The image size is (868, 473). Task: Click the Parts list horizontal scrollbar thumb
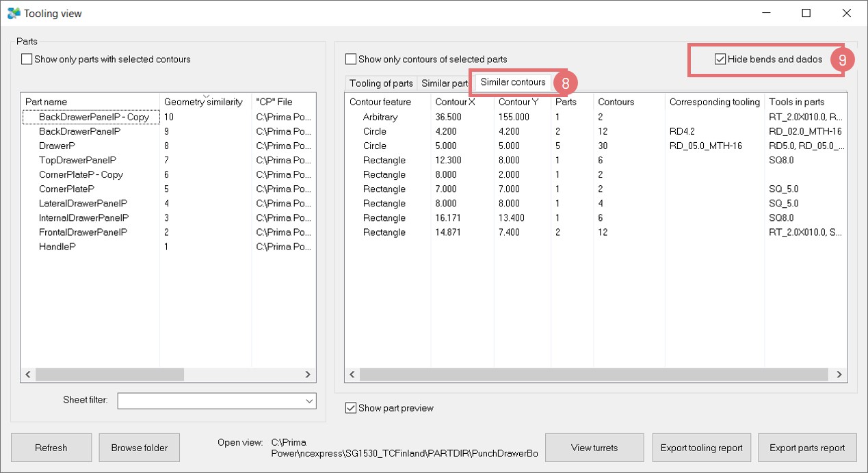tap(109, 375)
